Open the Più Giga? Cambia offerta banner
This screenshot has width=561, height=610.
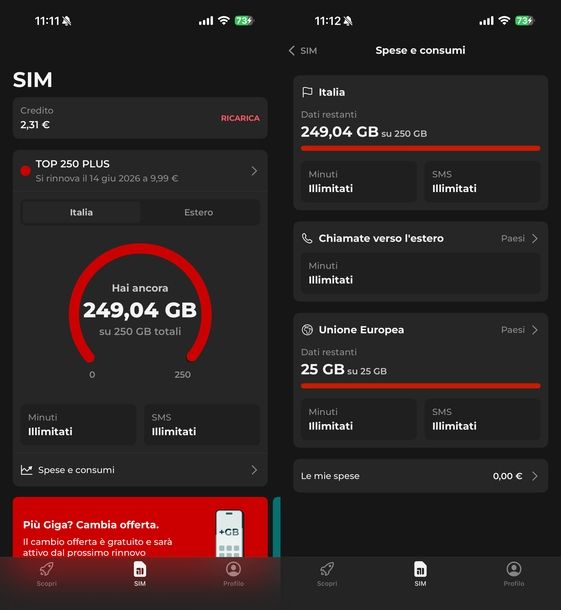coord(140,527)
